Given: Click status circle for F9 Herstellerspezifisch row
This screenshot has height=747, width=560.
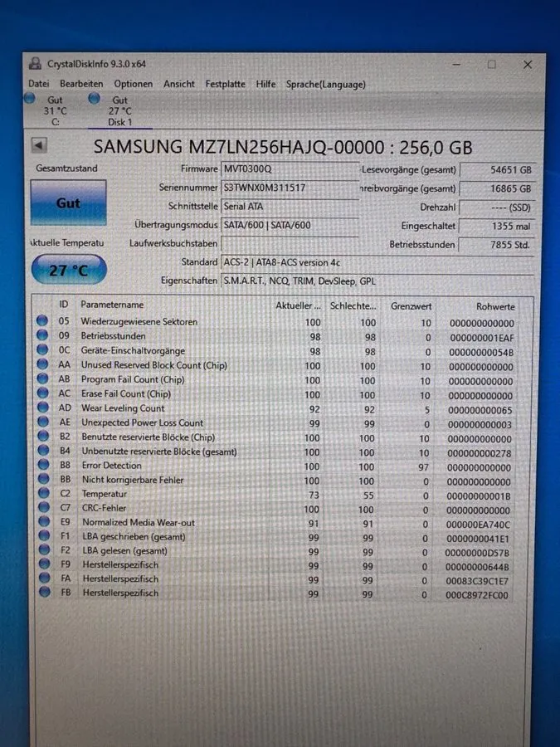Looking at the screenshot, I should 45,564.
